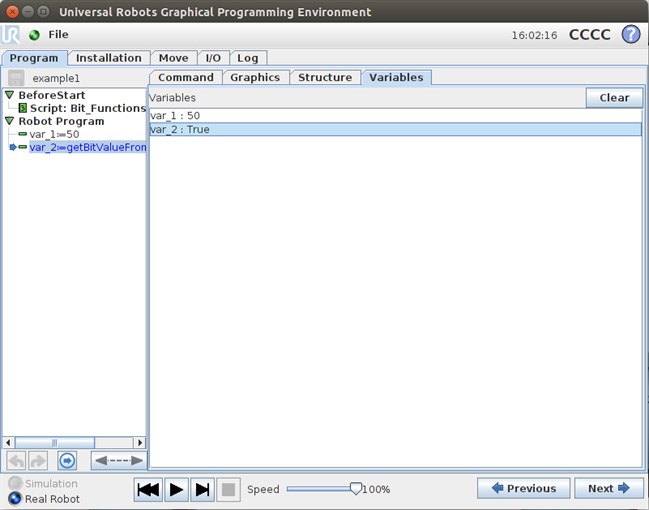Screen dimensions: 649x510
Task: Open the Log tab
Action: click(248, 58)
